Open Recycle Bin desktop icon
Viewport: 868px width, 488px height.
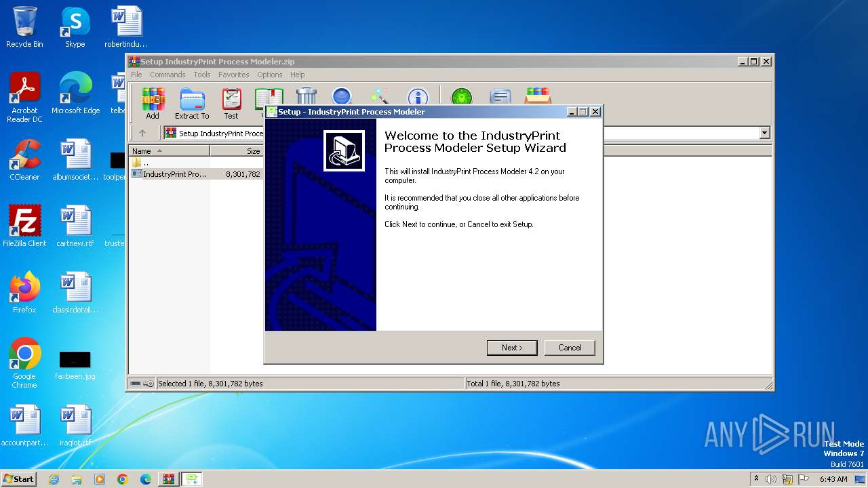tap(24, 28)
